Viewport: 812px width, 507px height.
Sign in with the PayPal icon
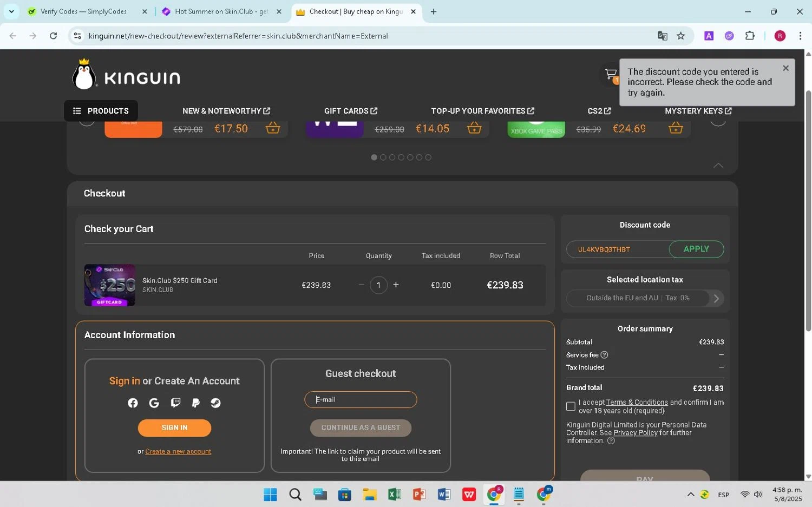click(195, 403)
